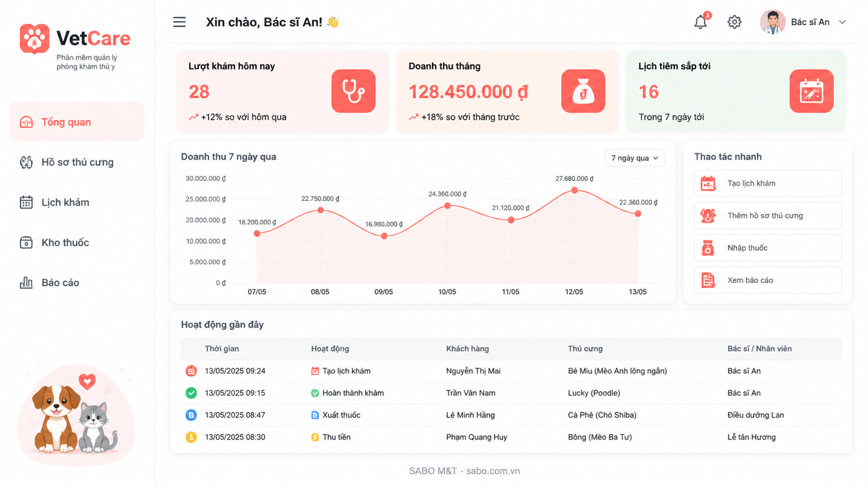Click the yellow coin status icon at 08:30 row

(x=191, y=437)
